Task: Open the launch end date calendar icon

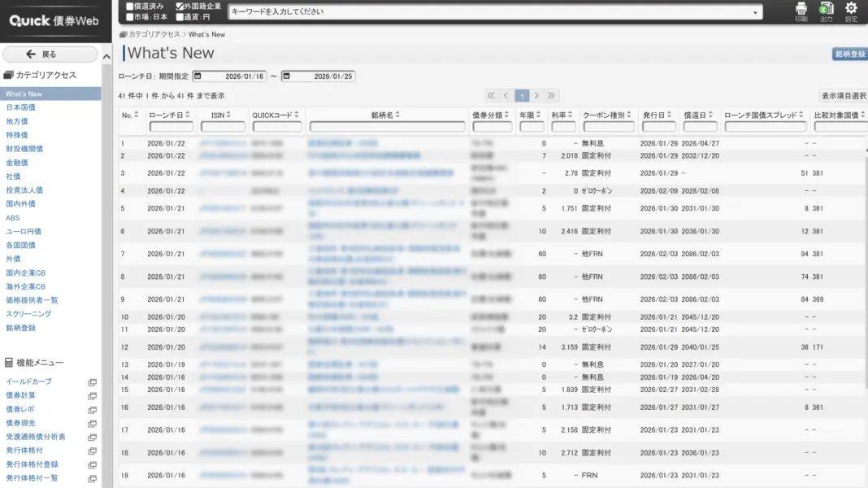Action: click(286, 76)
